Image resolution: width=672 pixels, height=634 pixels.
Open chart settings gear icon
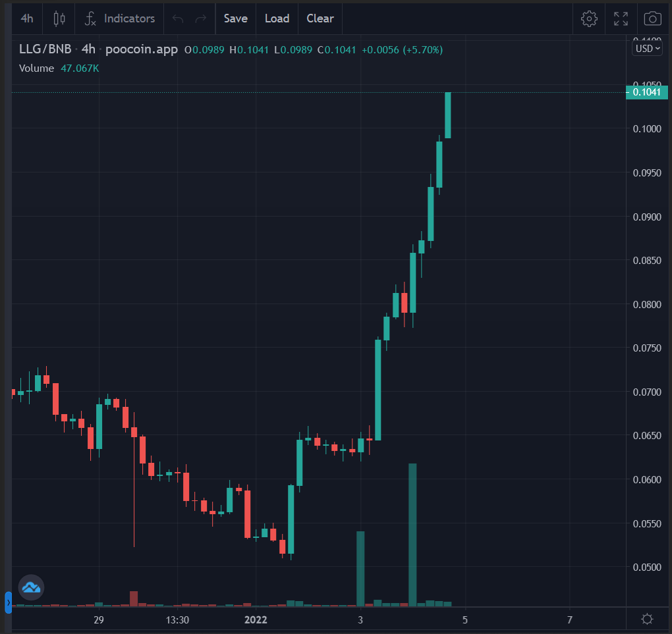pos(589,18)
